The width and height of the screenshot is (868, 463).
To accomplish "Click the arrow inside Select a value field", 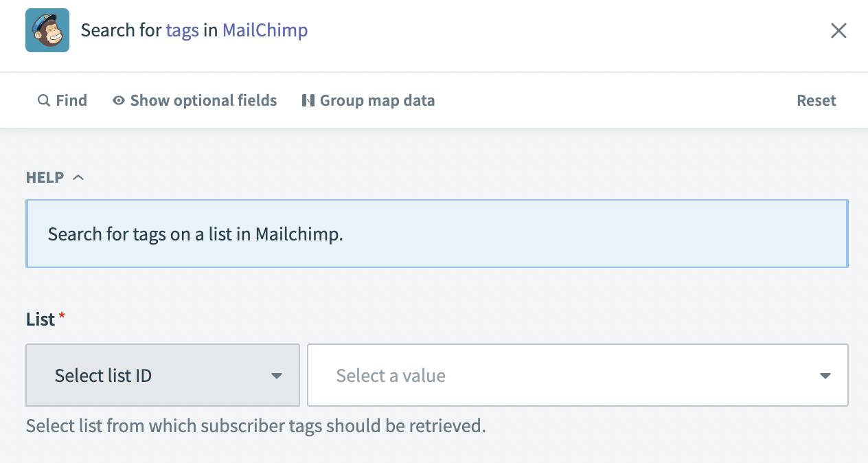I will click(x=824, y=376).
